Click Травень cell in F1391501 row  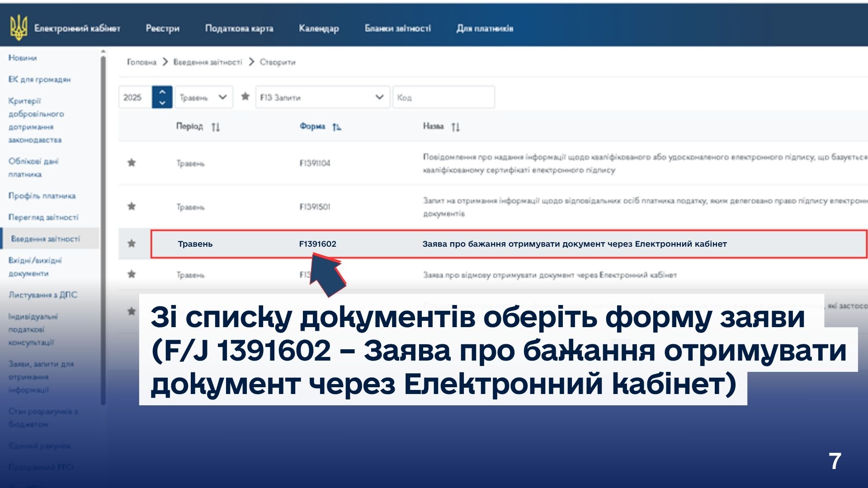tap(190, 207)
